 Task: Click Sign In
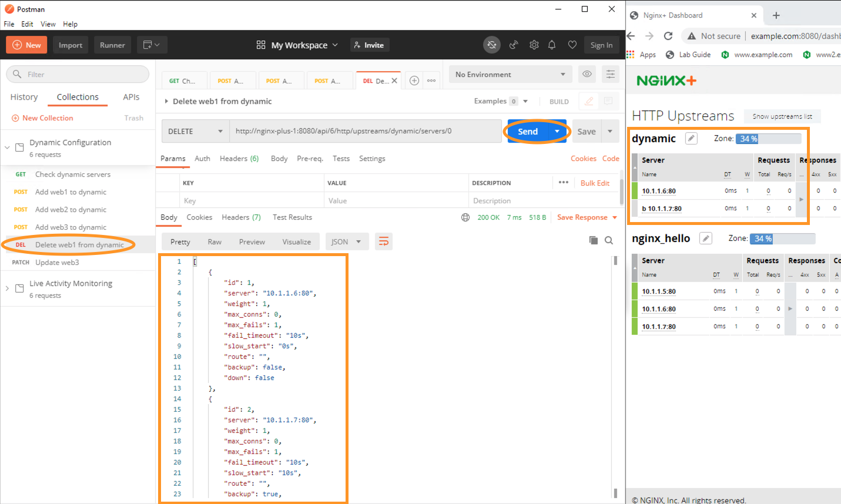tap(601, 45)
